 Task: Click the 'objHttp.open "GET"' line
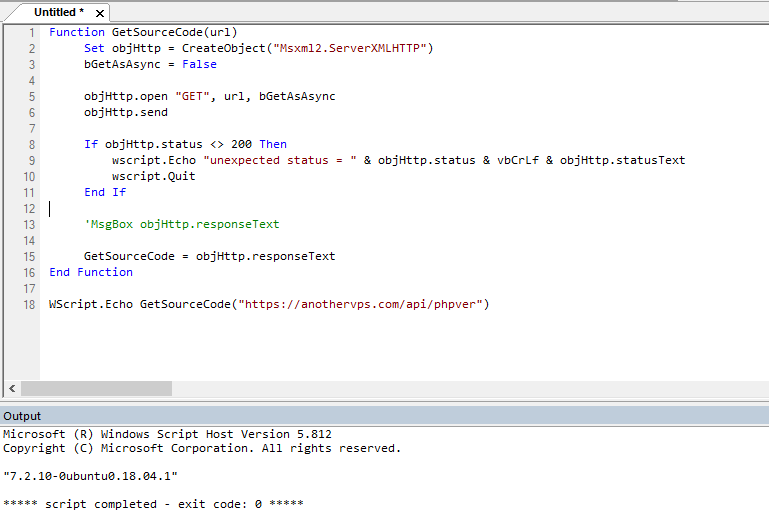pos(209,96)
